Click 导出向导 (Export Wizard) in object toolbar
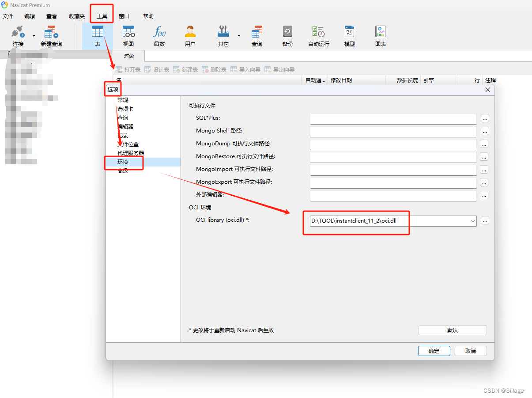The image size is (532, 398). [279, 69]
